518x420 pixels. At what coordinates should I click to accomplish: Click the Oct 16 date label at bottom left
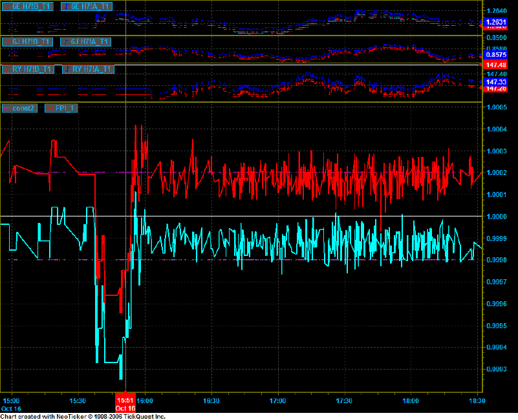click(x=10, y=408)
